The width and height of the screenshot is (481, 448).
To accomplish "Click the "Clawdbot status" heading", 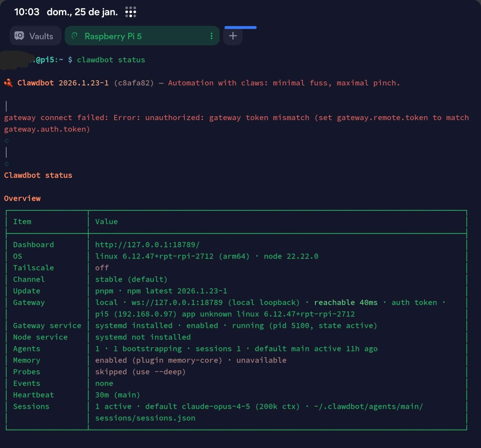I will (x=38, y=175).
